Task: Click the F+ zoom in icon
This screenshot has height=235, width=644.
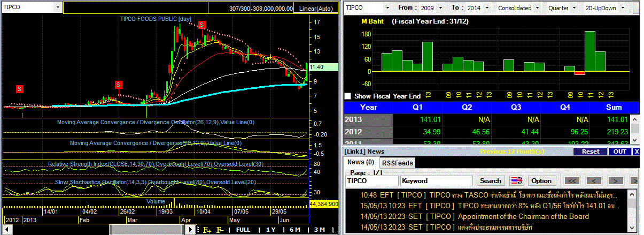Action: (207, 230)
